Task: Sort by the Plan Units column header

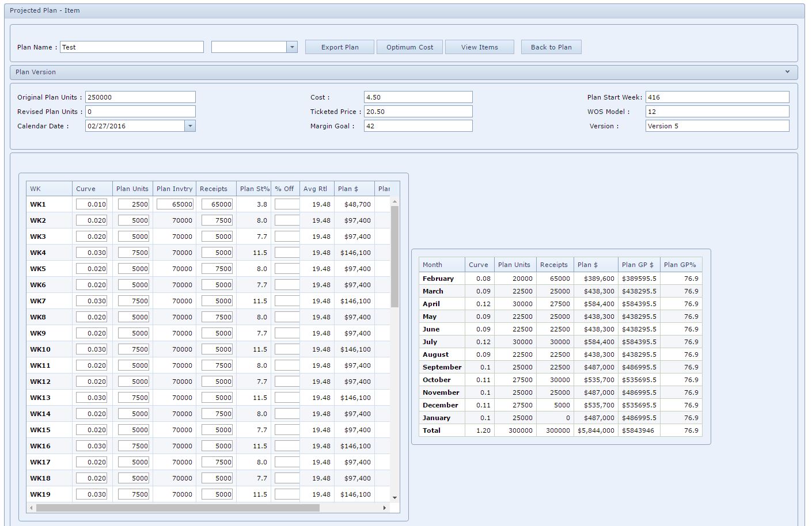Action: coord(132,189)
